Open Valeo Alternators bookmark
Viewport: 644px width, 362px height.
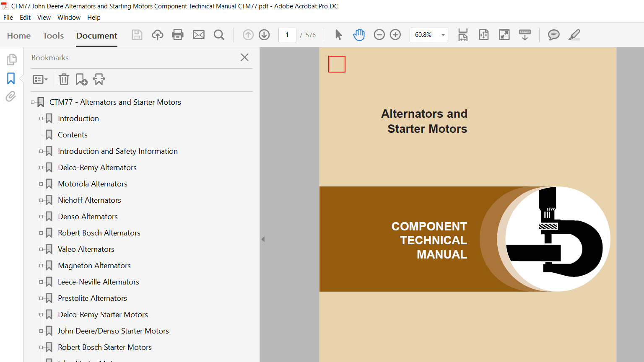click(86, 249)
